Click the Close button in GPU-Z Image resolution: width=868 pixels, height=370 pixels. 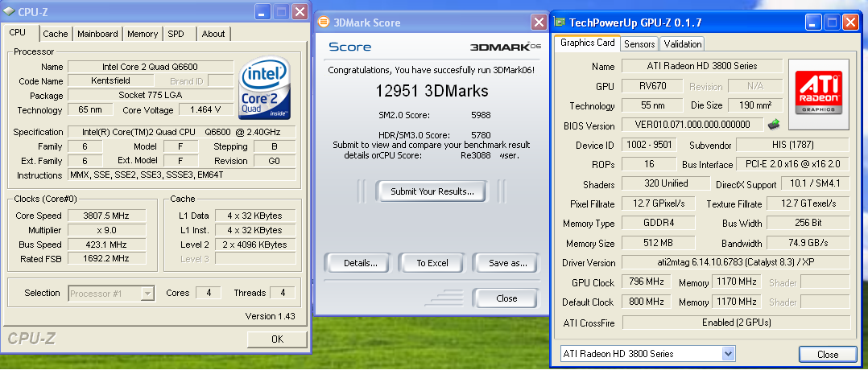coord(828,355)
